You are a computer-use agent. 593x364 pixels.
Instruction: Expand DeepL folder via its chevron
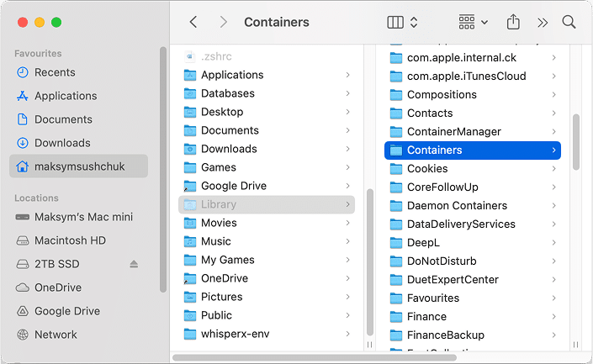click(x=553, y=243)
